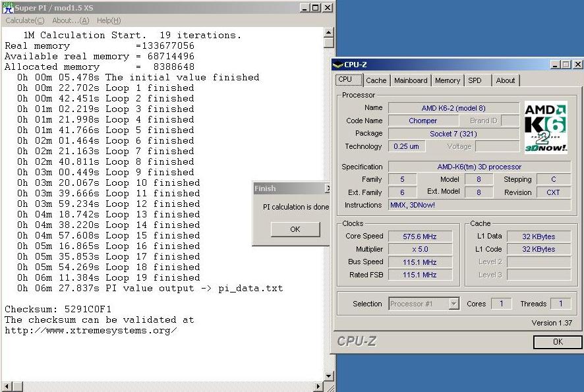Click the Code Name value Chomper
Screen dimensions: 584x392
423,121
